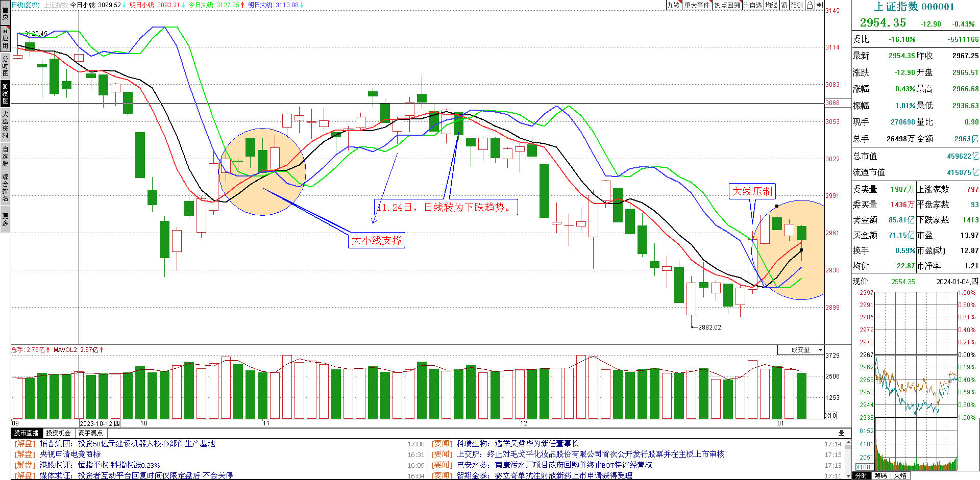Click the MAVOL2 2.67亿 volume readout
The image size is (980, 480).
tap(79, 350)
